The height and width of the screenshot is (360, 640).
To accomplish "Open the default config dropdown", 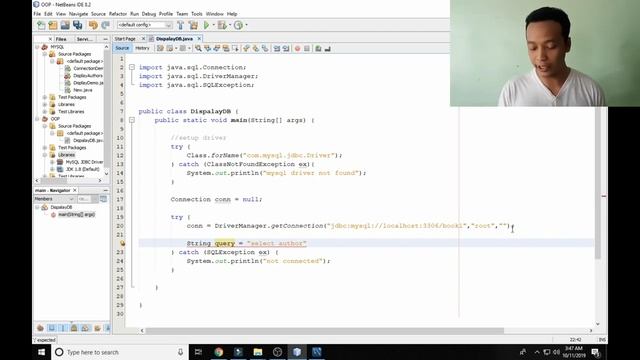I will click(144, 25).
